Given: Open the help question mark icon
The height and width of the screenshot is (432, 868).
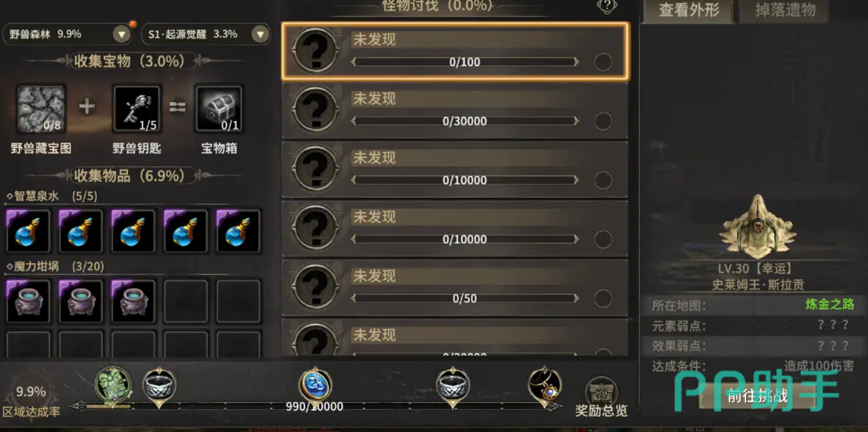Looking at the screenshot, I should 606,6.
